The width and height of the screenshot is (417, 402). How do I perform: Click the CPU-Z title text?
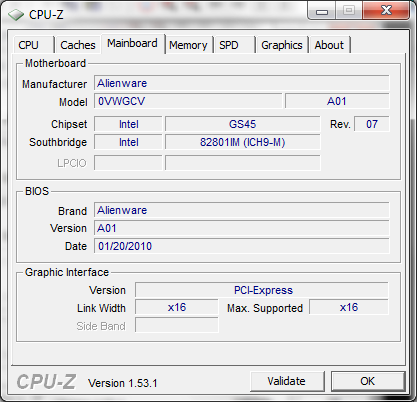(46, 14)
